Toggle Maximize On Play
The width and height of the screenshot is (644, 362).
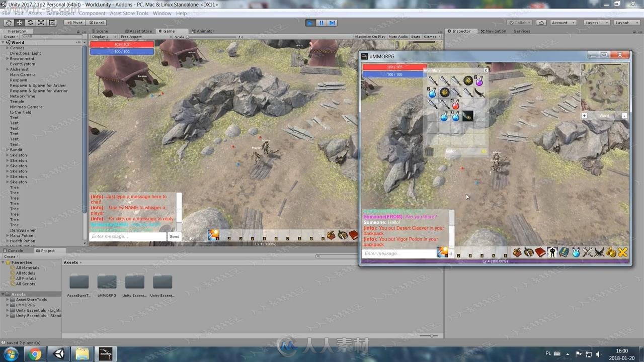coord(370,37)
